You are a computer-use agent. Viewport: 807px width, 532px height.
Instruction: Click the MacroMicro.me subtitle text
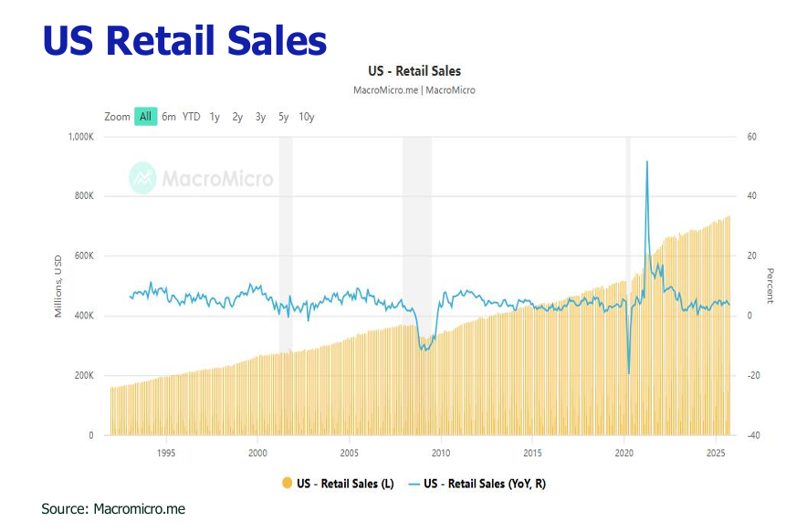click(x=414, y=90)
